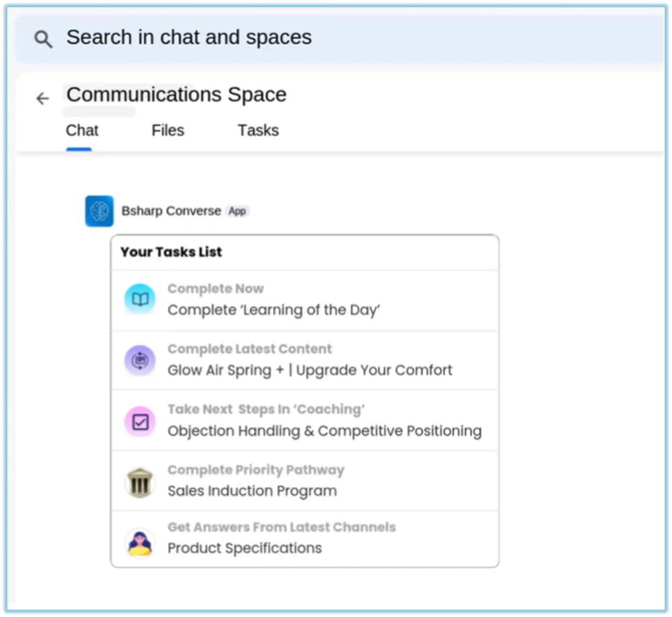Switch to the Chat tab

pyautogui.click(x=82, y=131)
